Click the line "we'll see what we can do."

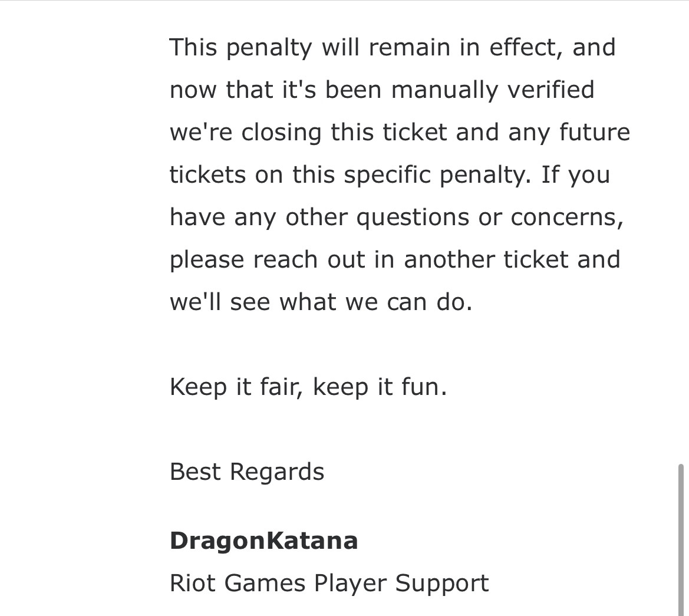[321, 302]
